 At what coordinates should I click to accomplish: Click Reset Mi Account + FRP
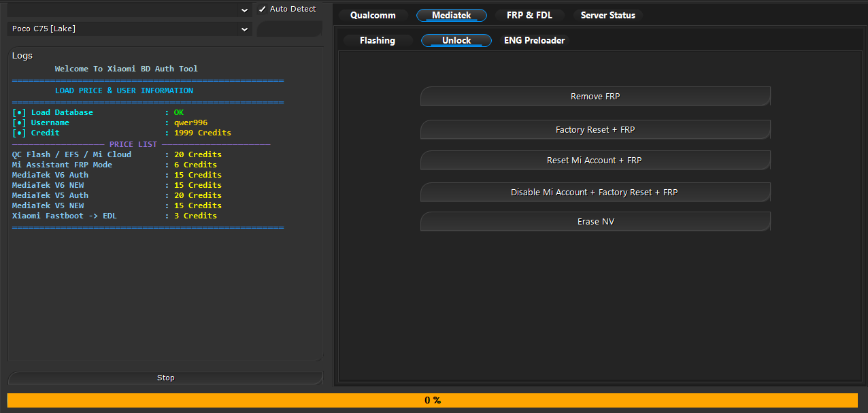point(595,161)
